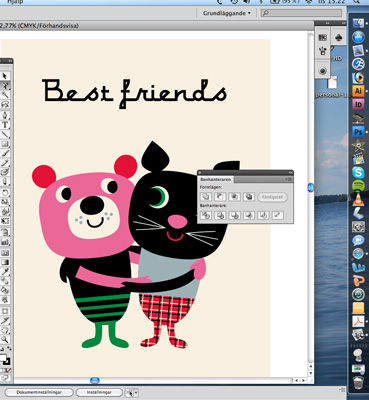Pick the Zoom magnifier tool
Viewport: 369px width, 400px height.
pos(5,340)
